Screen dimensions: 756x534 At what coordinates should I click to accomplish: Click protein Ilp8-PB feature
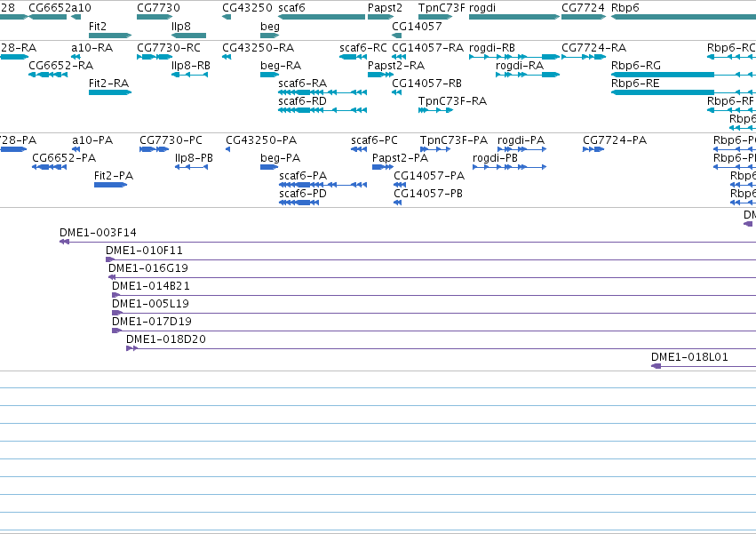(191, 167)
